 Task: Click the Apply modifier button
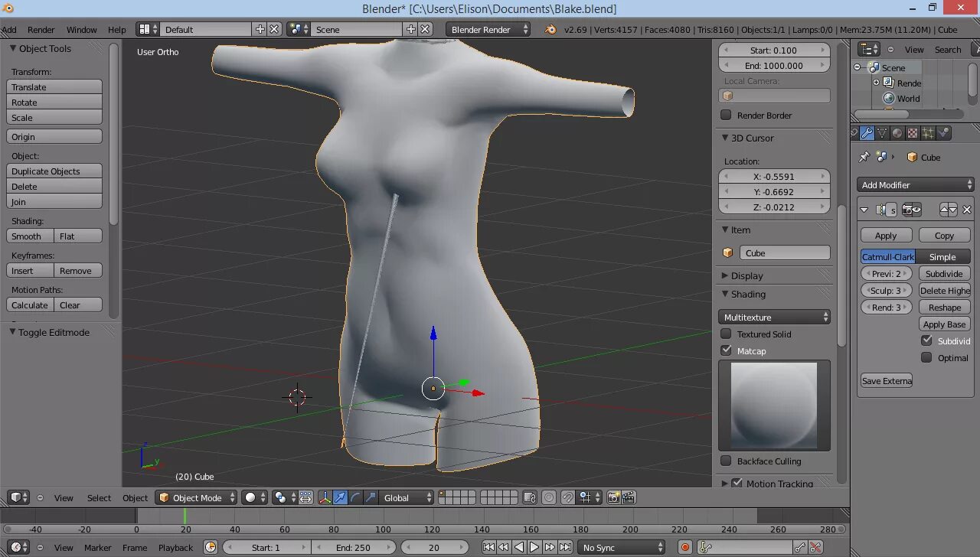[x=886, y=235]
